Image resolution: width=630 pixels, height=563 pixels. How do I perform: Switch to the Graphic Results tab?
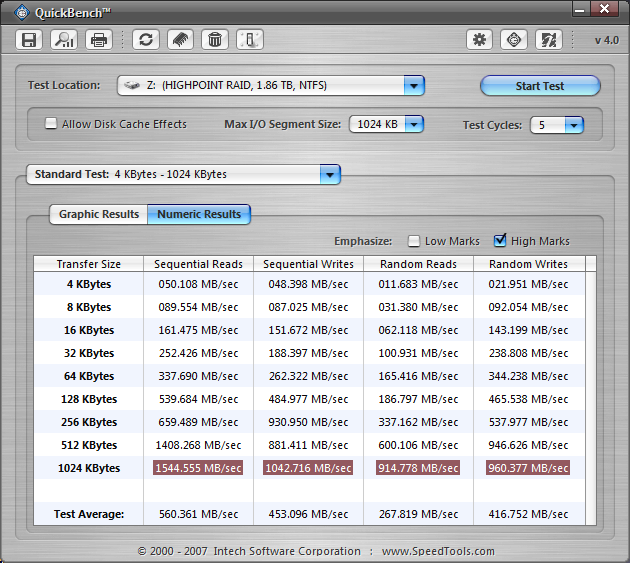(x=98, y=214)
